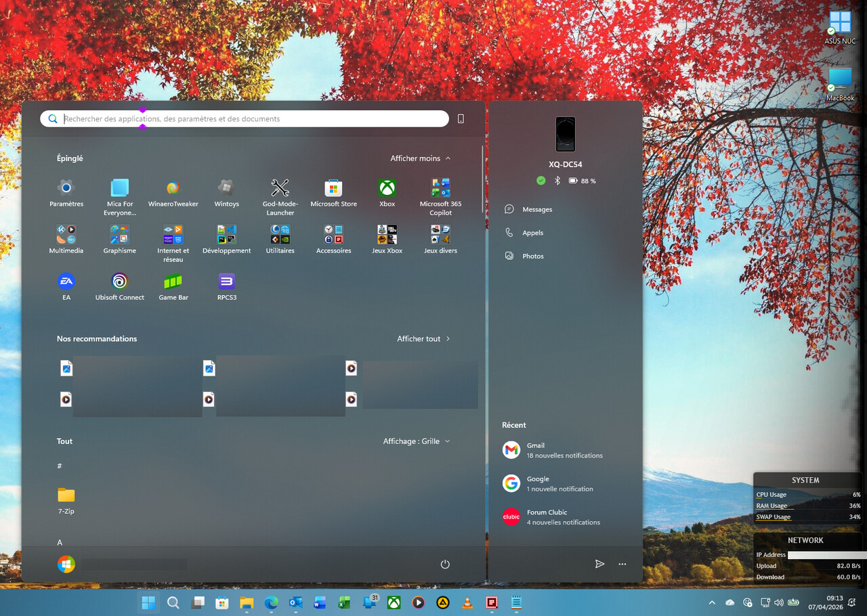Show hidden system tray icons chevron

click(711, 602)
